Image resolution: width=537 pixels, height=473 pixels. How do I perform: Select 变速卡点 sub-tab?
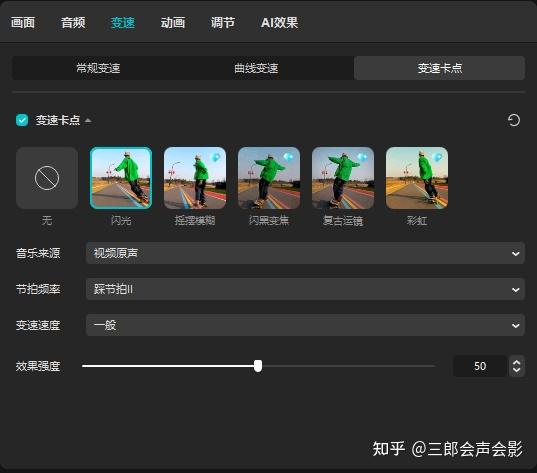click(x=439, y=68)
